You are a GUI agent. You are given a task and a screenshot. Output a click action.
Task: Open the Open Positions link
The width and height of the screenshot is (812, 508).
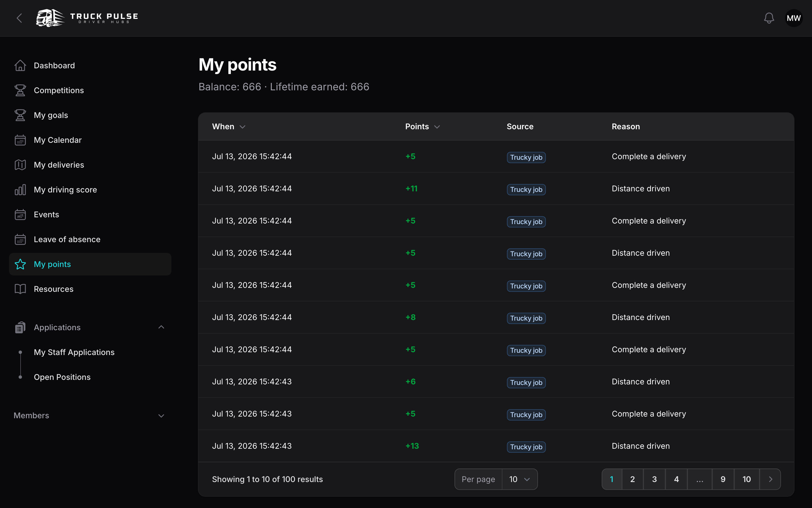click(x=62, y=377)
